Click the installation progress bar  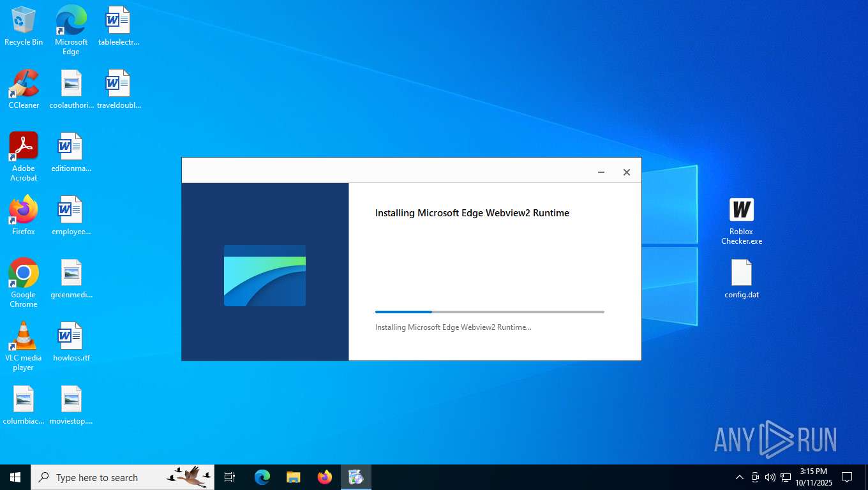click(x=490, y=312)
